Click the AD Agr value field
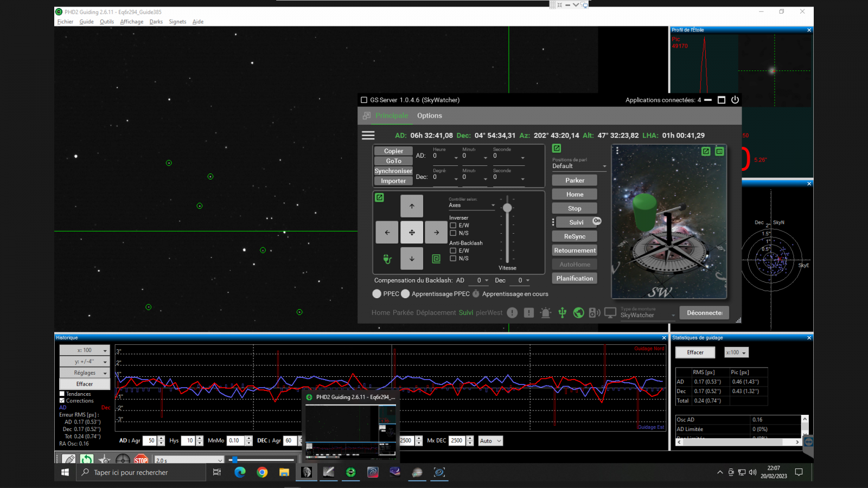This screenshot has height=488, width=868. click(x=151, y=441)
